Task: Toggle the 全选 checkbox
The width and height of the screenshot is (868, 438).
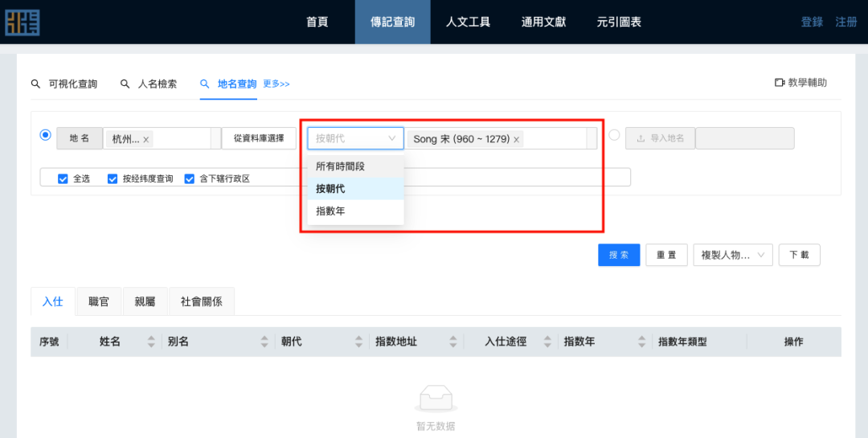Action: (63, 179)
